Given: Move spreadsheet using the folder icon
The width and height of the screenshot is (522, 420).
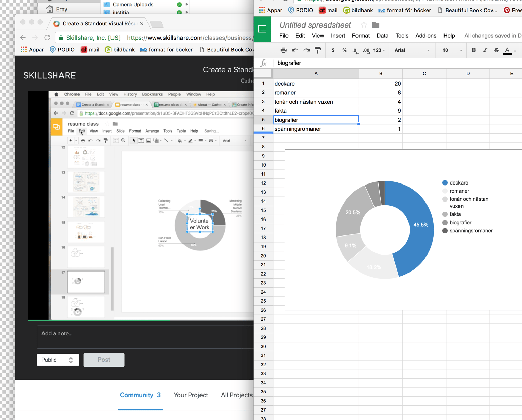Looking at the screenshot, I should tap(376, 25).
